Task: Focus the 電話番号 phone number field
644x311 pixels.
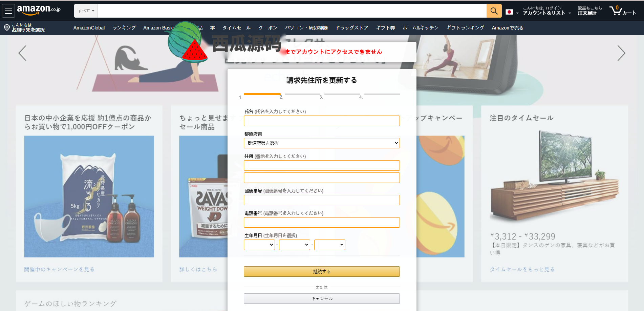Action: pyautogui.click(x=322, y=222)
